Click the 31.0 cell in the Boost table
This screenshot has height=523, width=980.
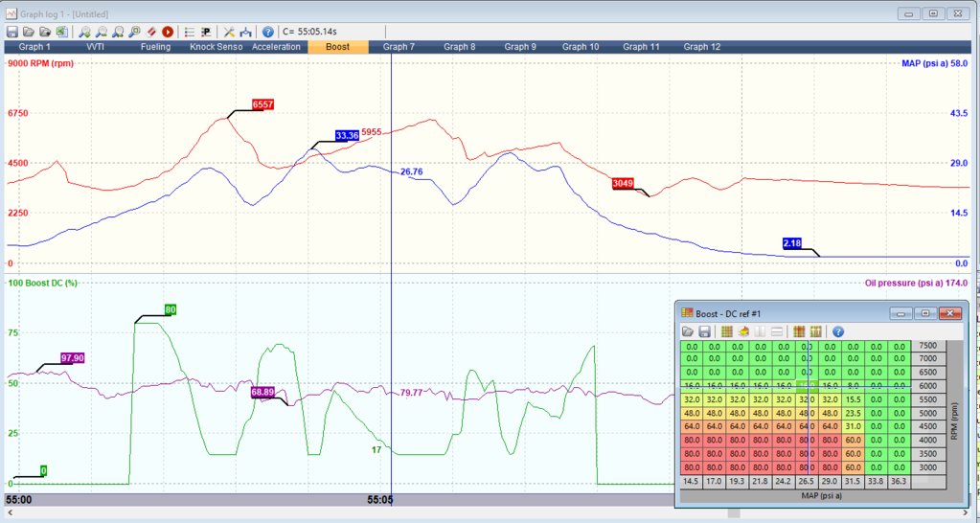tap(854, 427)
